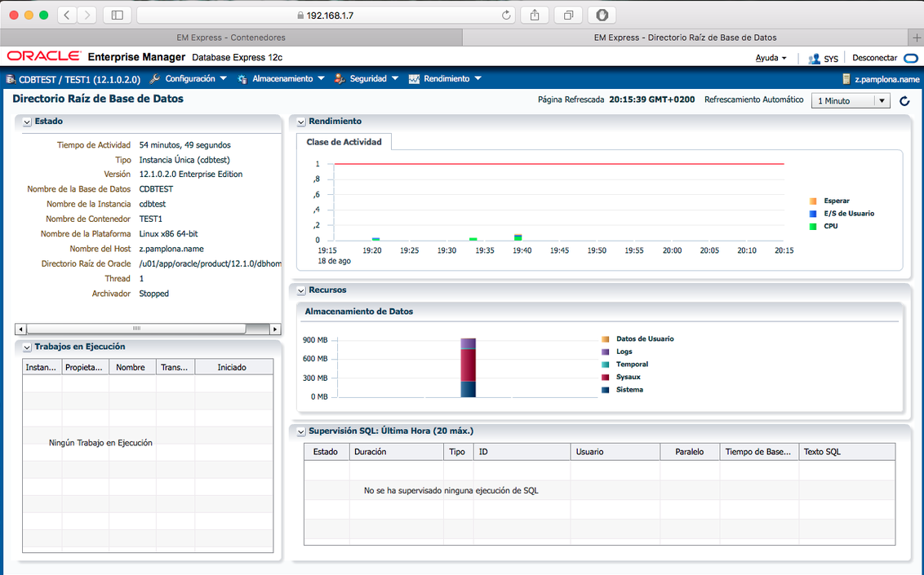Switch to EM Express - Contenedores tab
This screenshot has height=575, width=924.
tap(231, 38)
